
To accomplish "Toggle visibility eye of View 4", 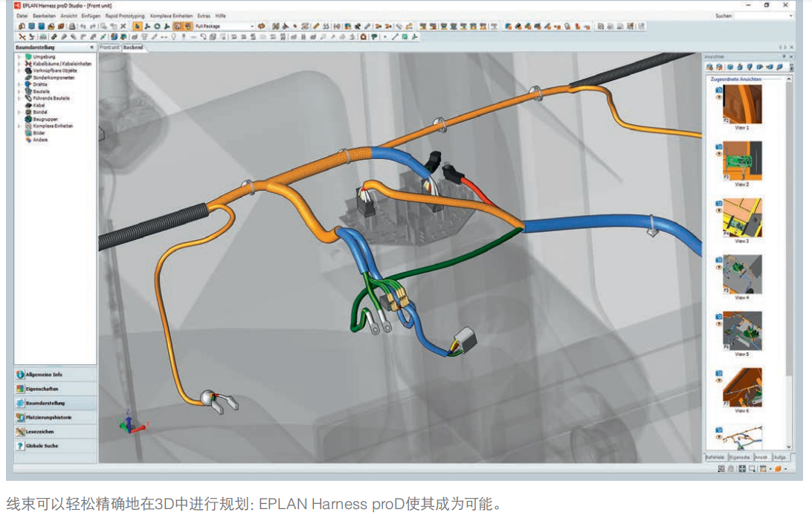I will [x=719, y=267].
